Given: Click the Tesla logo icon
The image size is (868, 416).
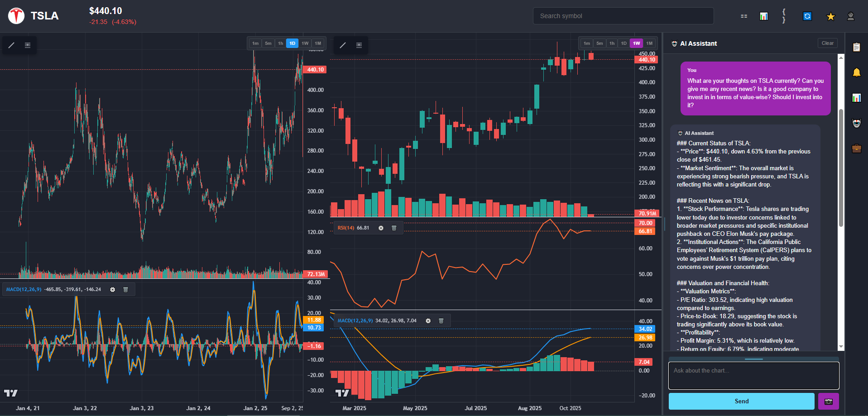Looking at the screenshot, I should pos(16,16).
